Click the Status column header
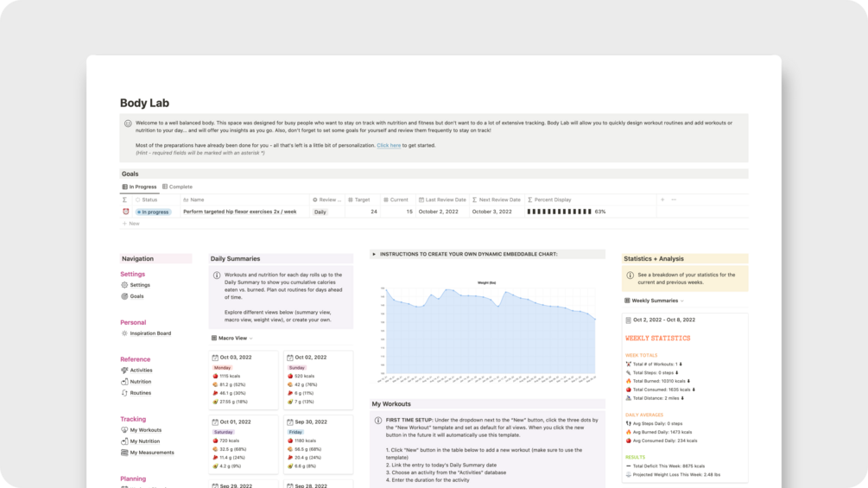868x488 pixels. pyautogui.click(x=147, y=200)
